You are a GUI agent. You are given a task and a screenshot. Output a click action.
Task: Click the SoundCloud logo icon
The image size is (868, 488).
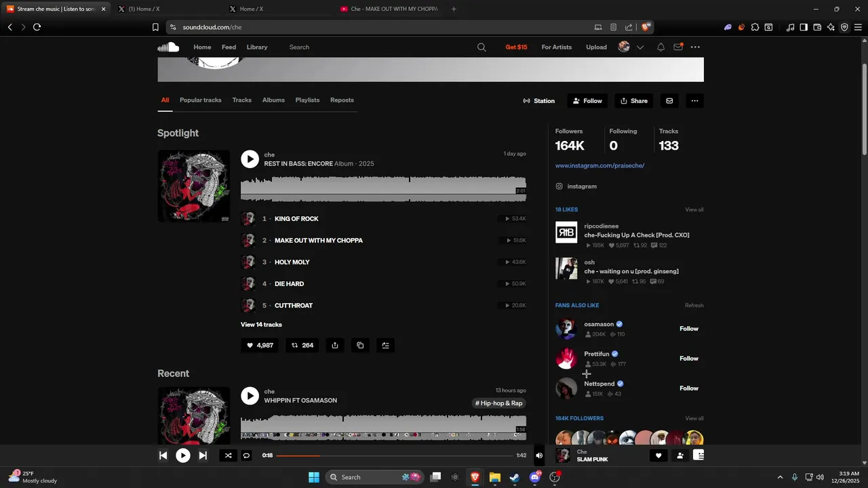coord(168,47)
